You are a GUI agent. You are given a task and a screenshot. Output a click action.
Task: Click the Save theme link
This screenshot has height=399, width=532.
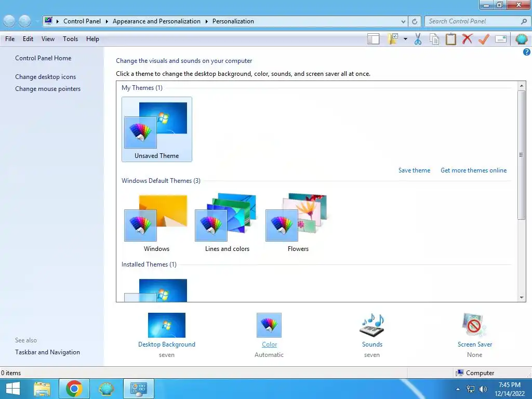(x=414, y=170)
